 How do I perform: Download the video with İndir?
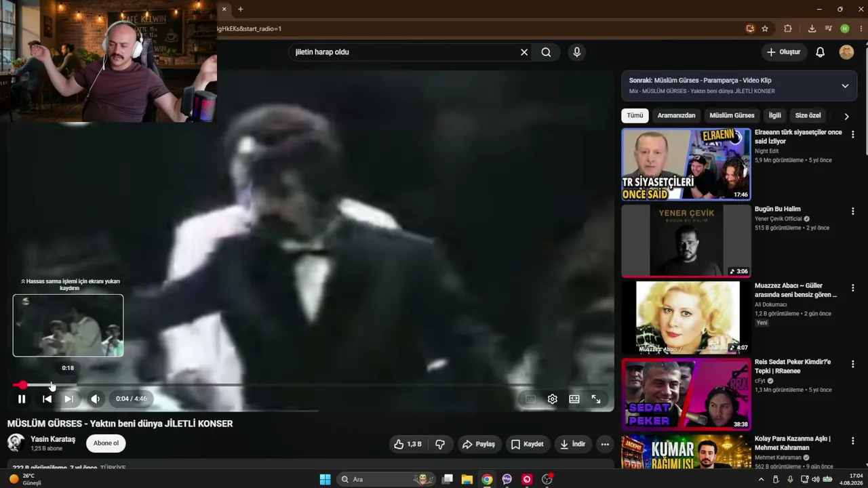(x=572, y=444)
